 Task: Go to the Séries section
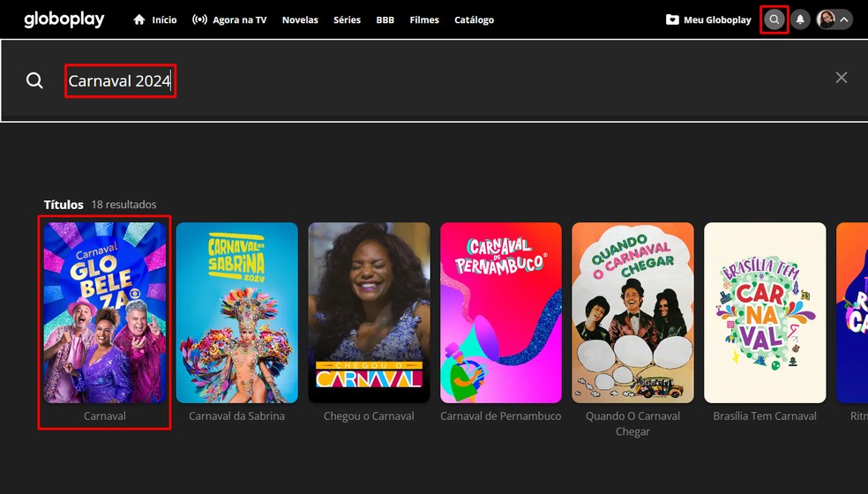click(347, 20)
